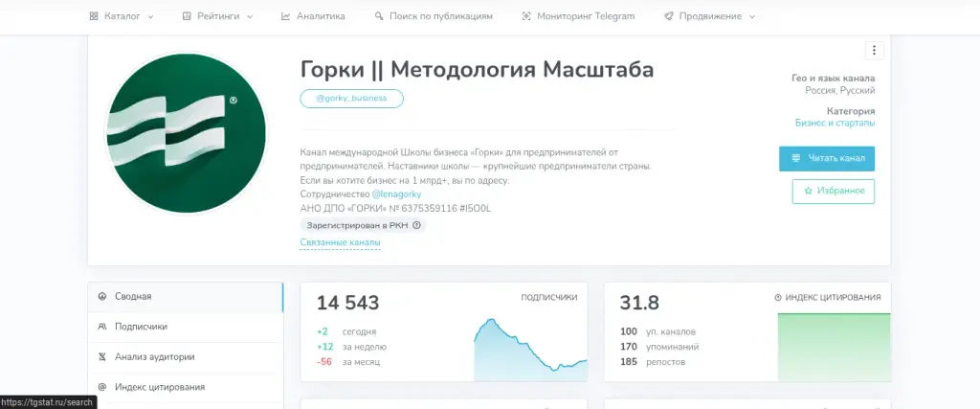This screenshot has height=409, width=980.
Task: Click the star icon on Избранное
Action: click(808, 191)
